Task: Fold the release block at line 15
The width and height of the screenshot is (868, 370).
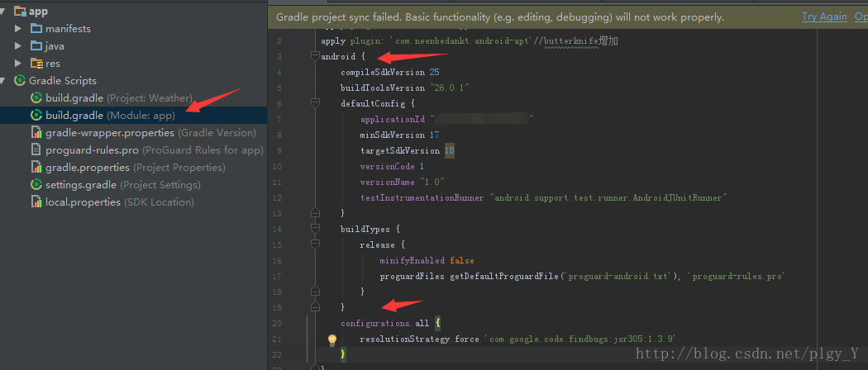Action: point(316,244)
